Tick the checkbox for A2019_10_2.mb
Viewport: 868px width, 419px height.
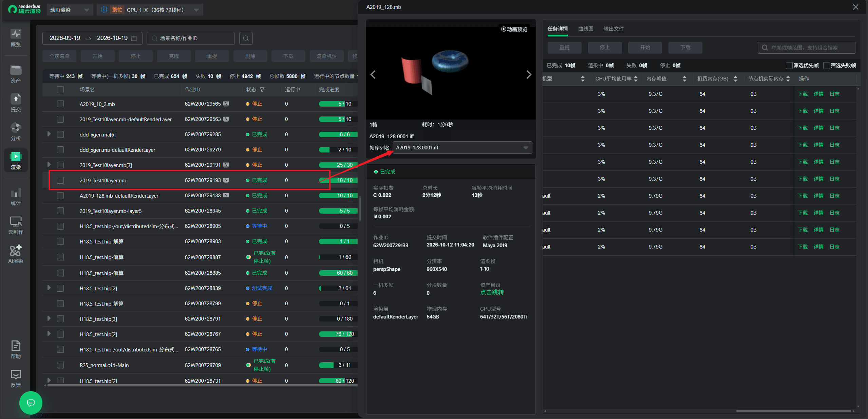tap(60, 104)
